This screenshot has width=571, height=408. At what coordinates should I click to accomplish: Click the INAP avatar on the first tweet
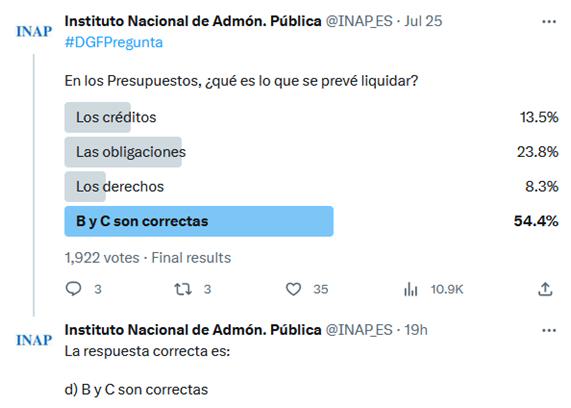point(34,32)
